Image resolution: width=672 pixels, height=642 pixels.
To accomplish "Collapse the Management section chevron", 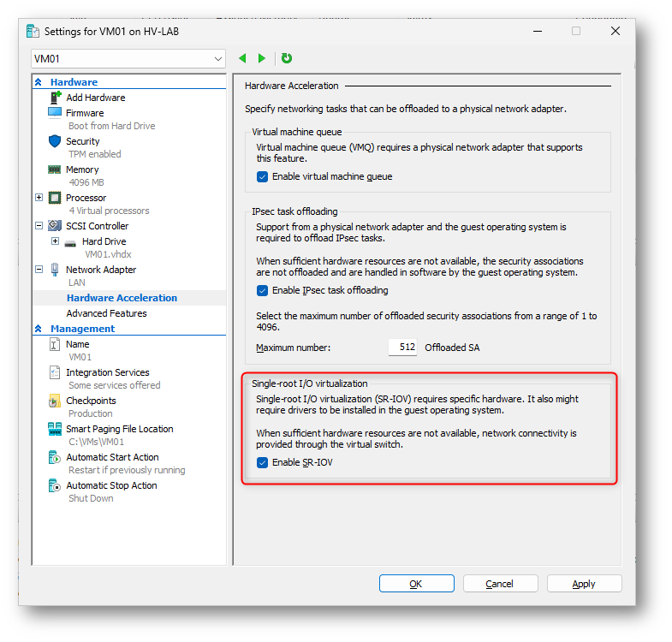I will [39, 329].
